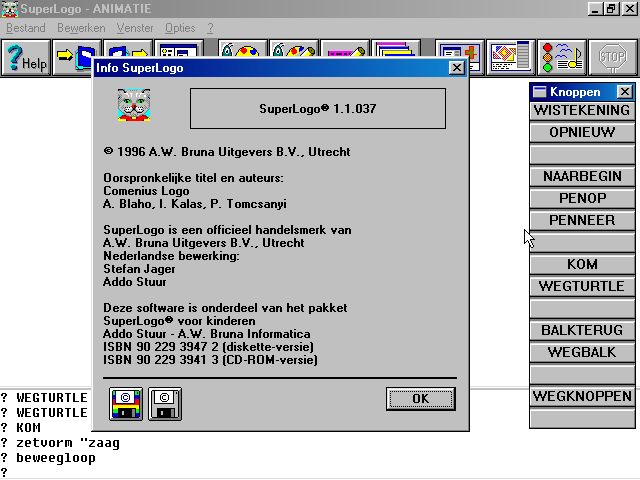This screenshot has height=480, width=640.
Task: Click the turtle palette with pencil icon
Action: pyautogui.click(x=294, y=49)
